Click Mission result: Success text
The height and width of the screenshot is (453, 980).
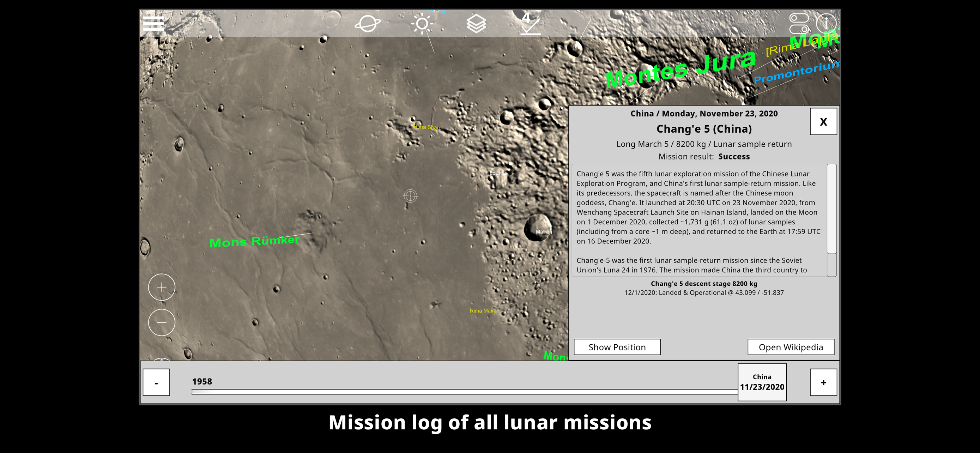pyautogui.click(x=704, y=156)
